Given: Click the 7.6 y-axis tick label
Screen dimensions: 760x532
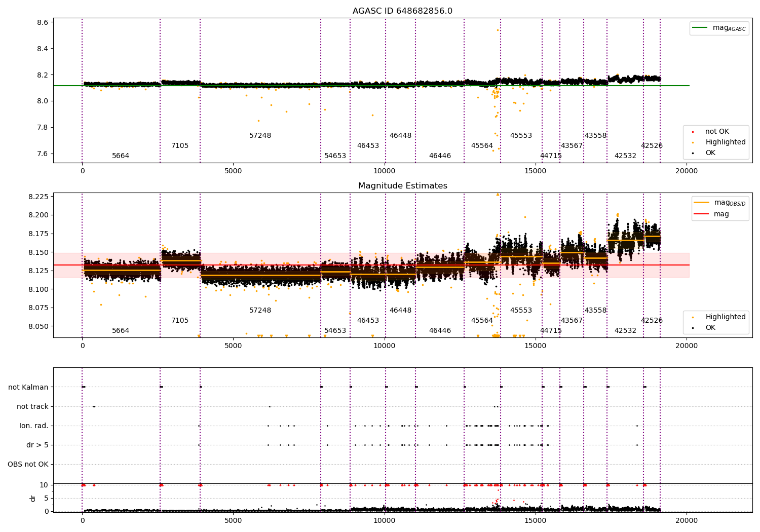Looking at the screenshot, I should pos(43,154).
